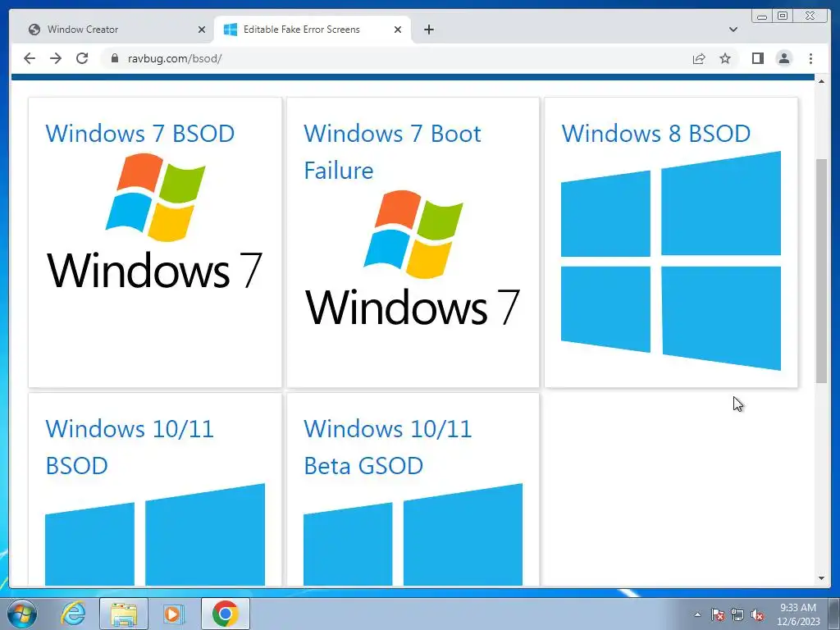Reload the ravbug.com page
Image resolution: width=840 pixels, height=630 pixels.
point(82,58)
